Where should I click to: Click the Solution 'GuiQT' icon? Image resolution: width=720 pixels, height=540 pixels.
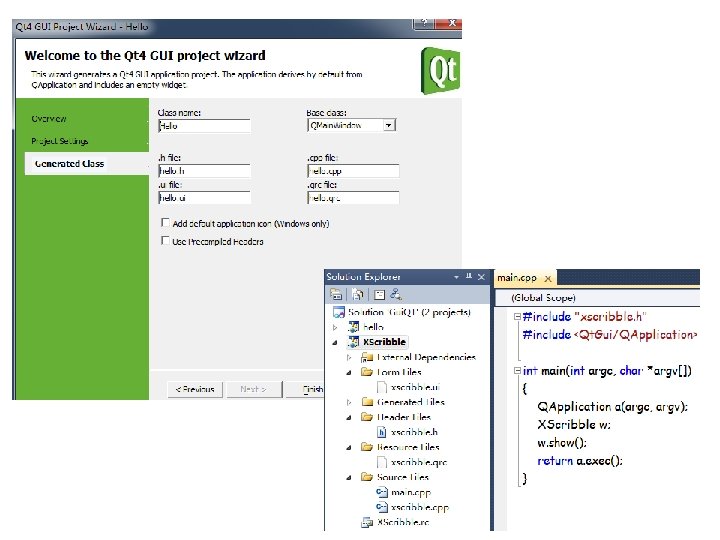tap(339, 312)
